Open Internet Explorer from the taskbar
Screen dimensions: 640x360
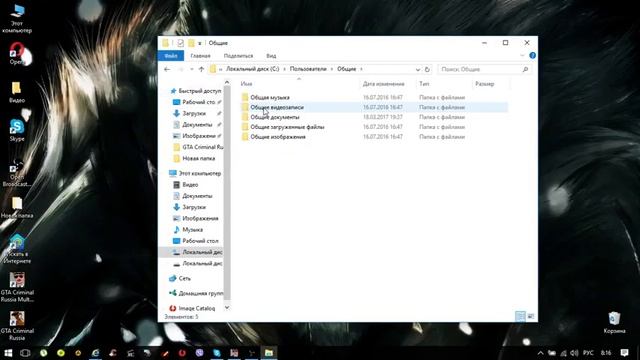pyautogui.click(x=95, y=353)
